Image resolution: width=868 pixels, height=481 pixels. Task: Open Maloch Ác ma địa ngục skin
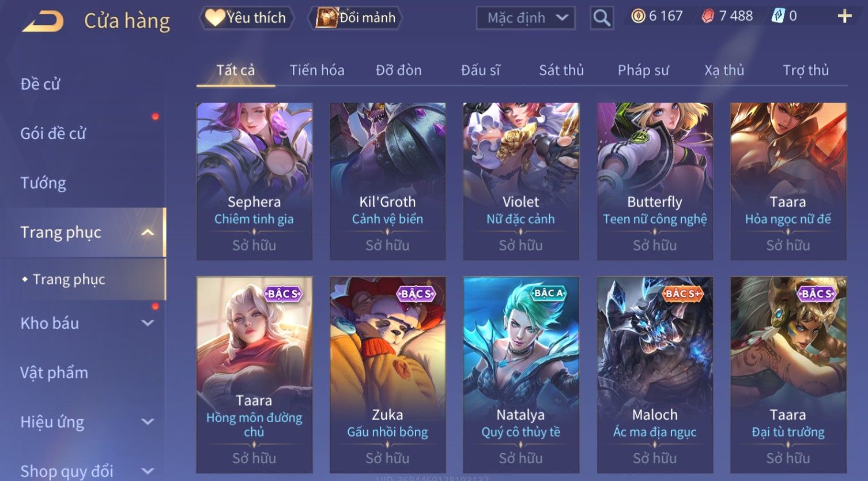click(655, 375)
